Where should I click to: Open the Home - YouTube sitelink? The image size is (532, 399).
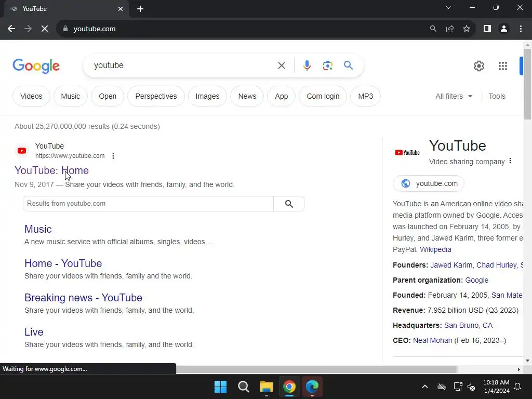click(x=63, y=263)
